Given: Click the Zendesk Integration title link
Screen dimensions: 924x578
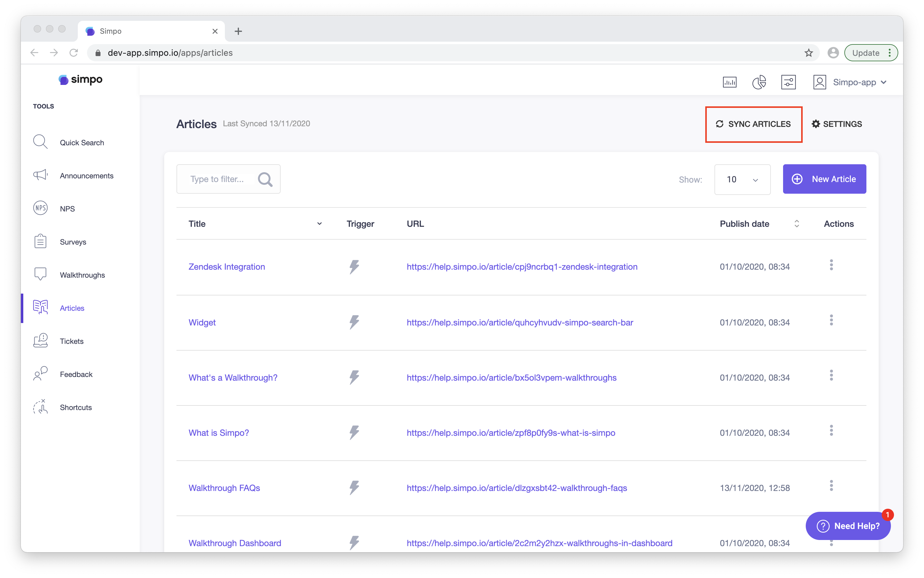Looking at the screenshot, I should click(x=227, y=266).
